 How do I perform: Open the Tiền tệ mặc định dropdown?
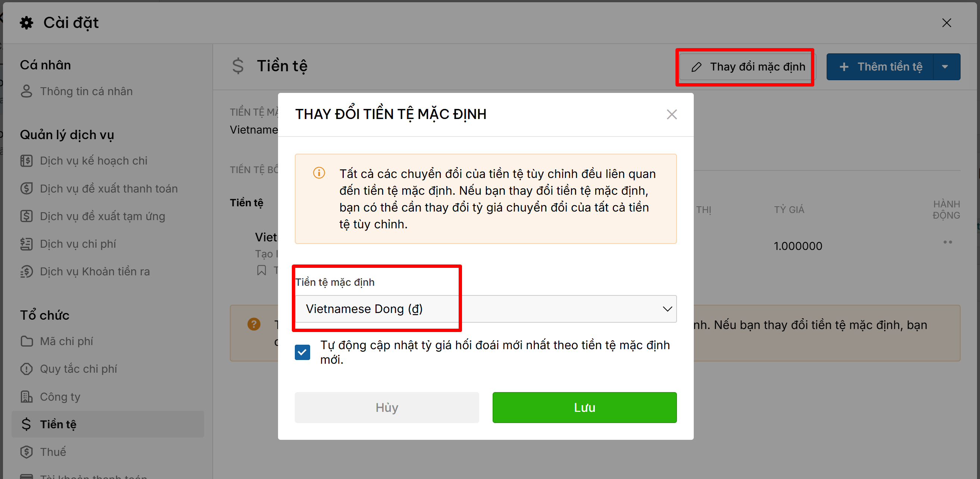pos(486,309)
